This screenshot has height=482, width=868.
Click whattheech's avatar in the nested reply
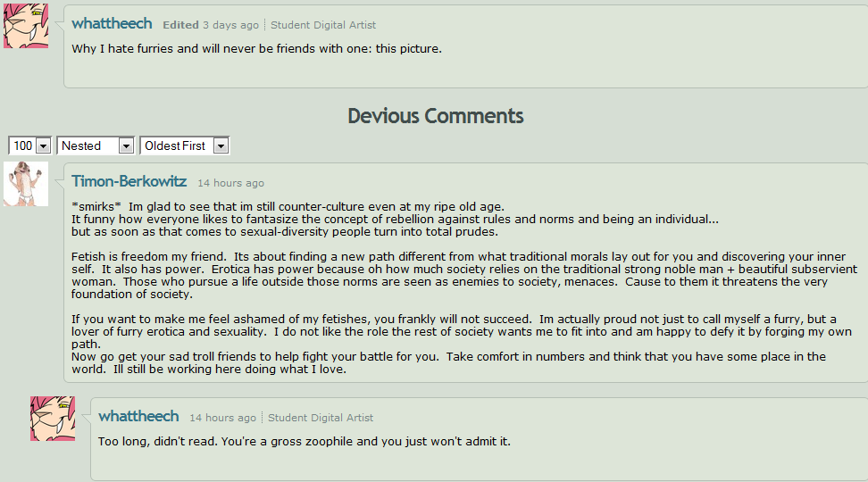[53, 419]
